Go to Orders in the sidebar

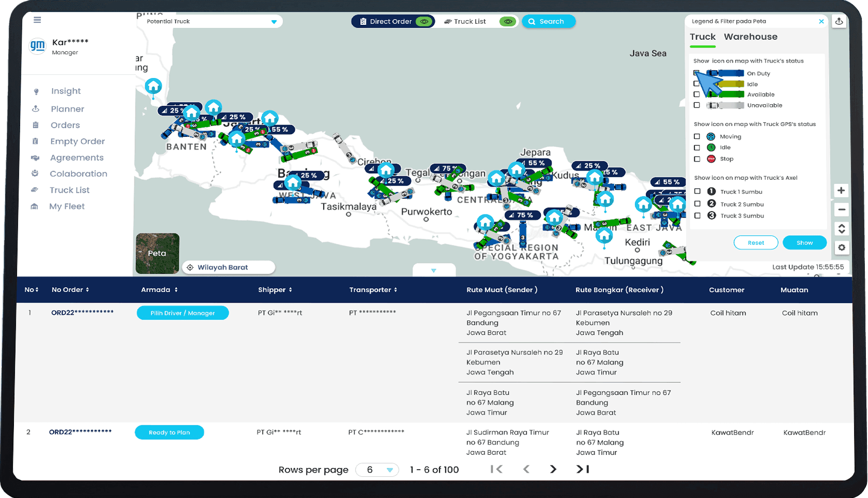[x=65, y=125]
